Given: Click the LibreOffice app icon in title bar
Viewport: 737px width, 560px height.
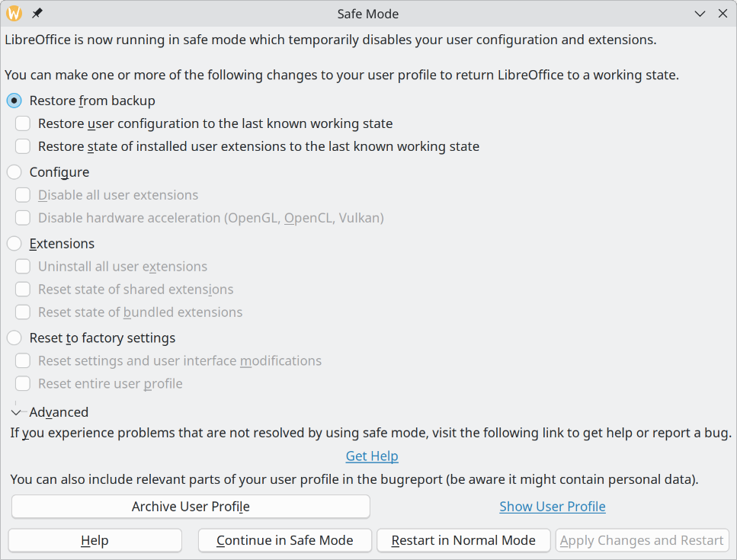Looking at the screenshot, I should pos(14,14).
